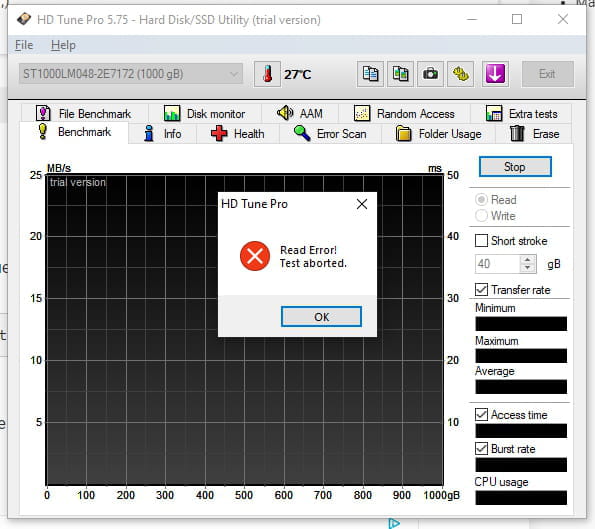Image resolution: width=595 pixels, height=529 pixels.
Task: Switch to the Disk monitor tab
Action: click(205, 113)
